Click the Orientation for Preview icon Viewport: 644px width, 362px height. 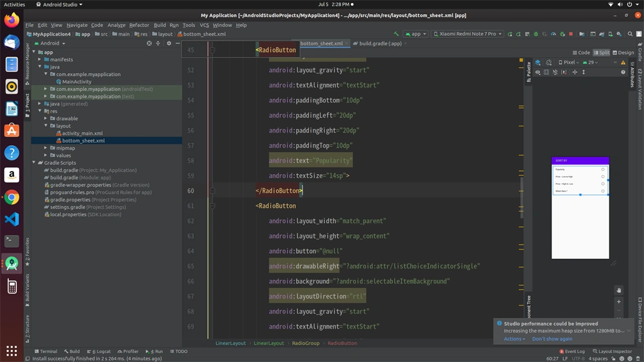548,62
